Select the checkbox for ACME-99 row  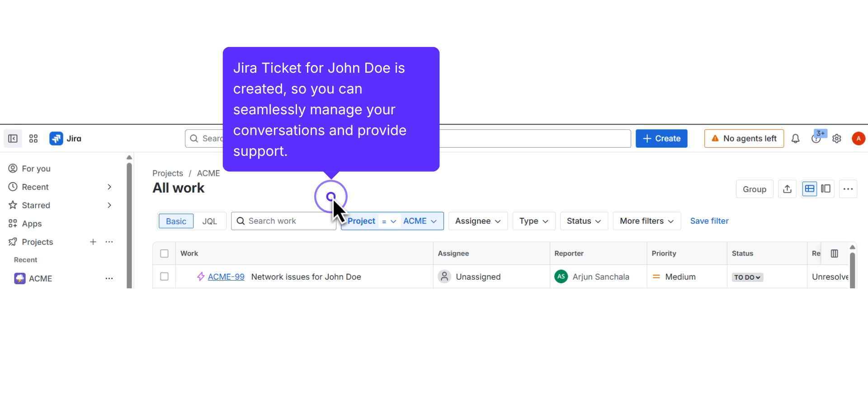click(x=164, y=276)
